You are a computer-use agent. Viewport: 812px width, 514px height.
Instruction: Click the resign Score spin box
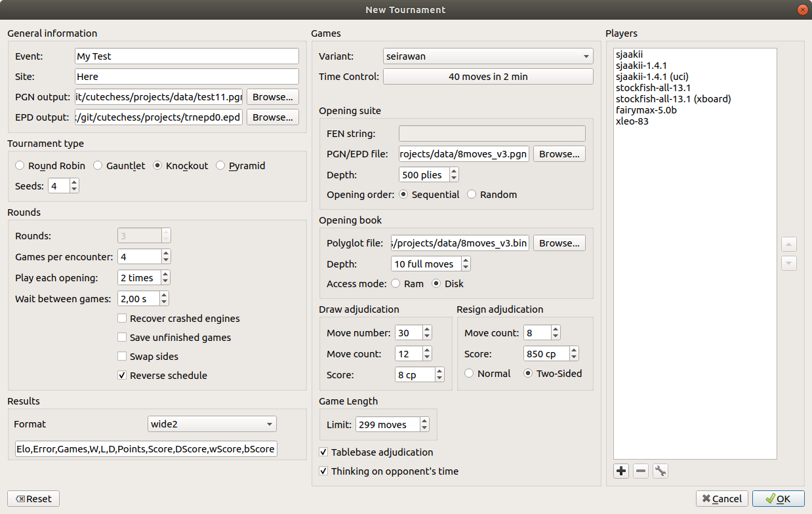(x=551, y=354)
